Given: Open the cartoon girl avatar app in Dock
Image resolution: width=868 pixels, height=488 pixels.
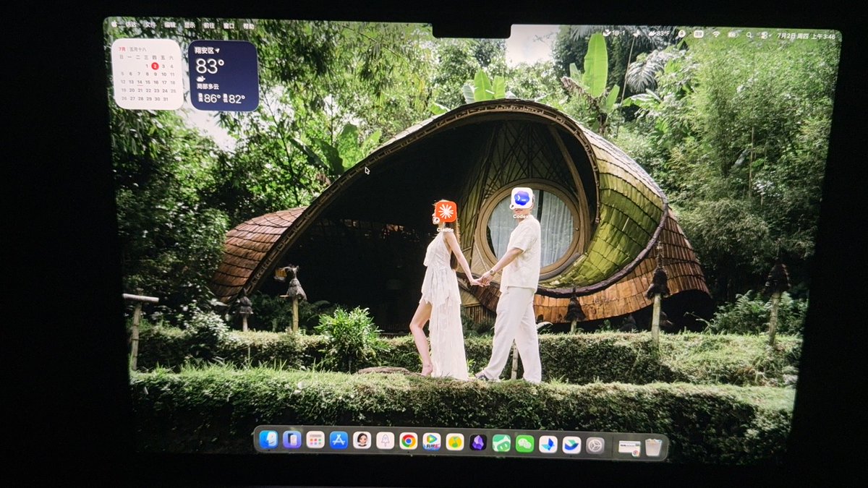Looking at the screenshot, I should tap(362, 440).
